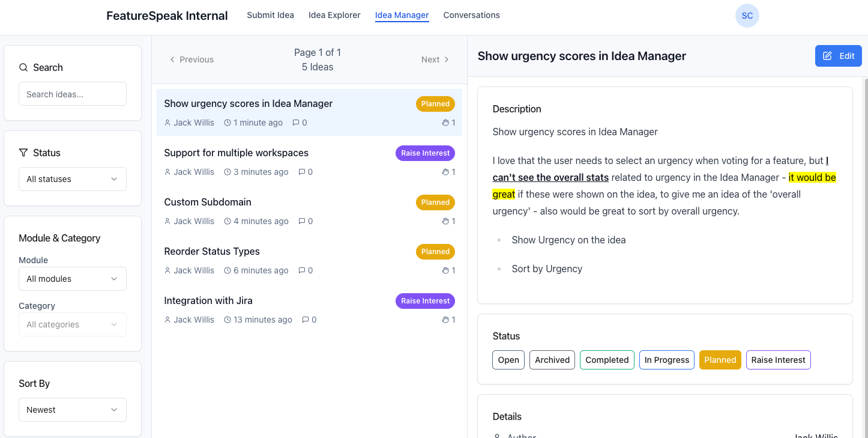
Task: Click the magnifier icon beside Search heading
Action: pyautogui.click(x=23, y=67)
